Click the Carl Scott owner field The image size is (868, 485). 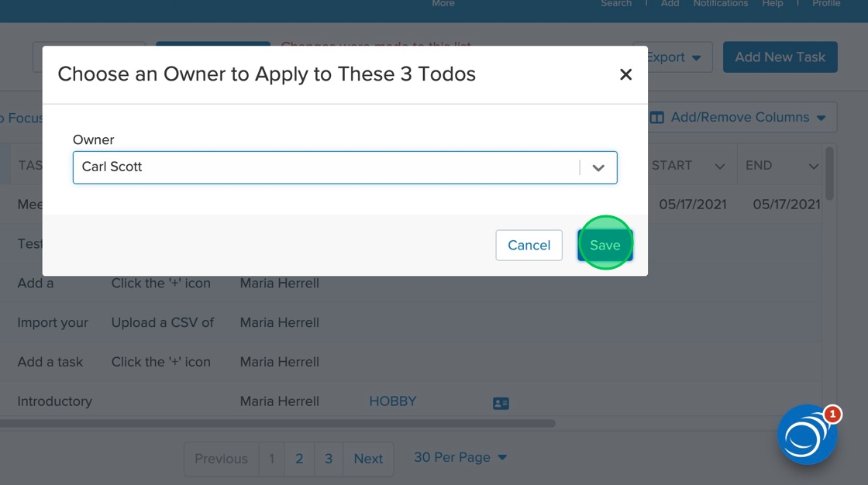coord(325,167)
